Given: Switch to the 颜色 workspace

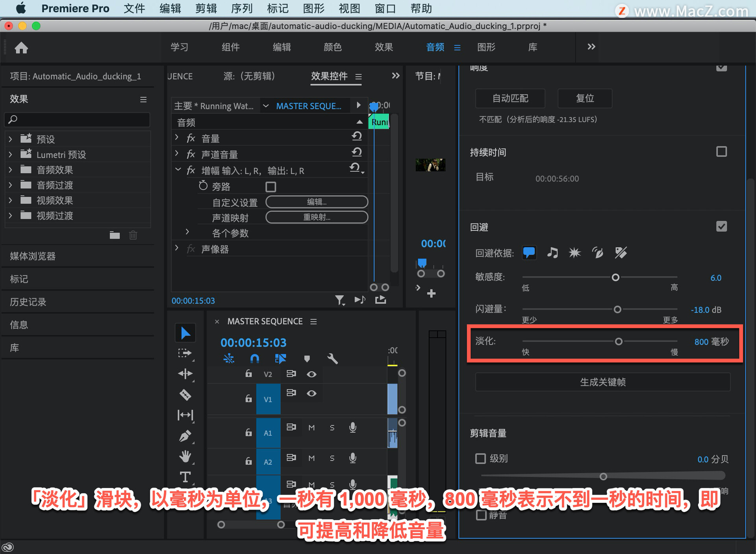Looking at the screenshot, I should [x=333, y=47].
